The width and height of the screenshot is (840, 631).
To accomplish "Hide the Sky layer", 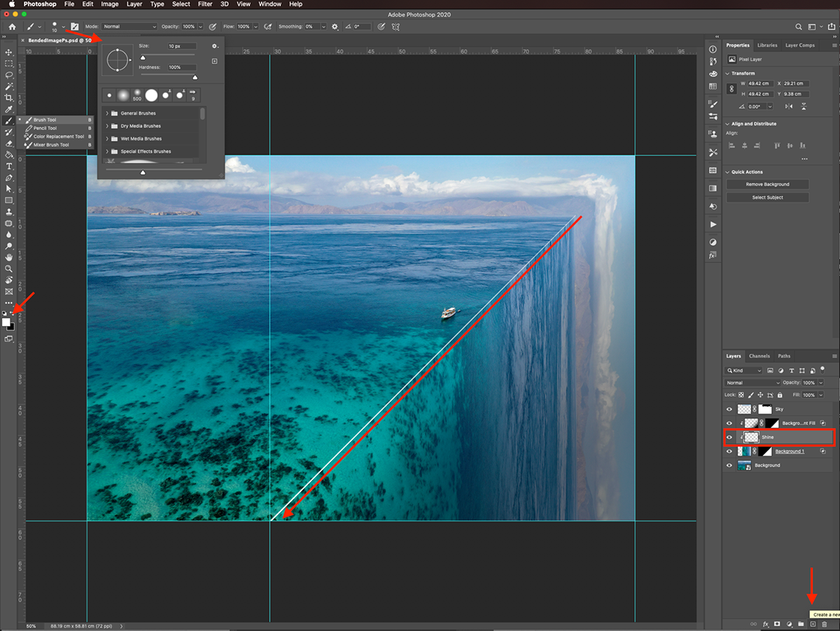I will (x=729, y=409).
